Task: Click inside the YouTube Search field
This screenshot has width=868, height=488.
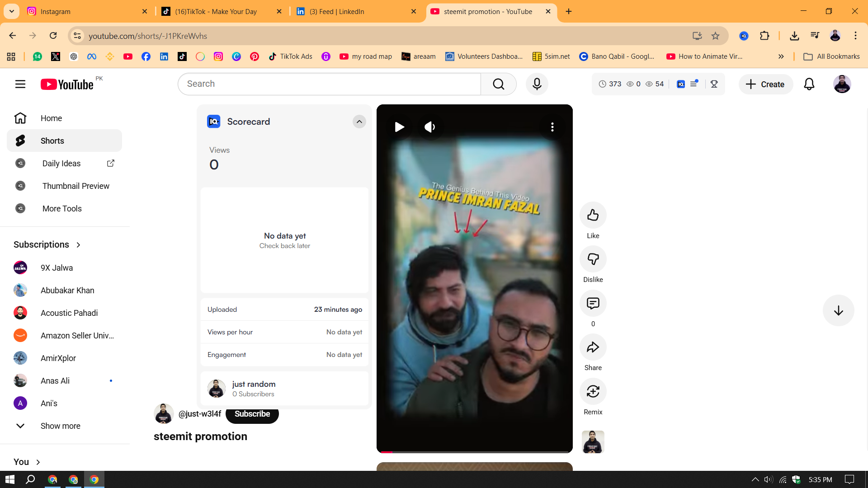Action: [329, 84]
